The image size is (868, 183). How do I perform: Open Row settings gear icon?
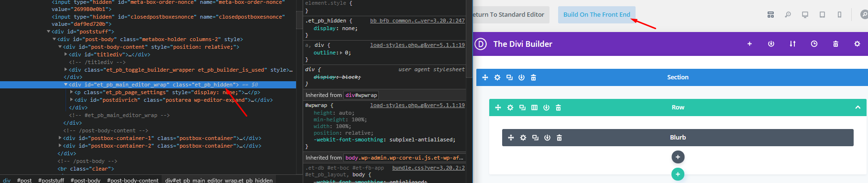(x=510, y=108)
